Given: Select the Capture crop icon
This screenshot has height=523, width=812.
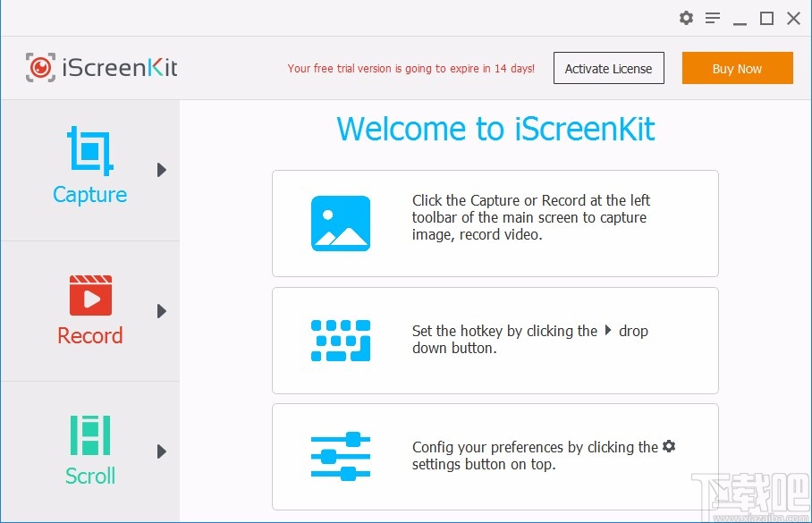Looking at the screenshot, I should 90,151.
